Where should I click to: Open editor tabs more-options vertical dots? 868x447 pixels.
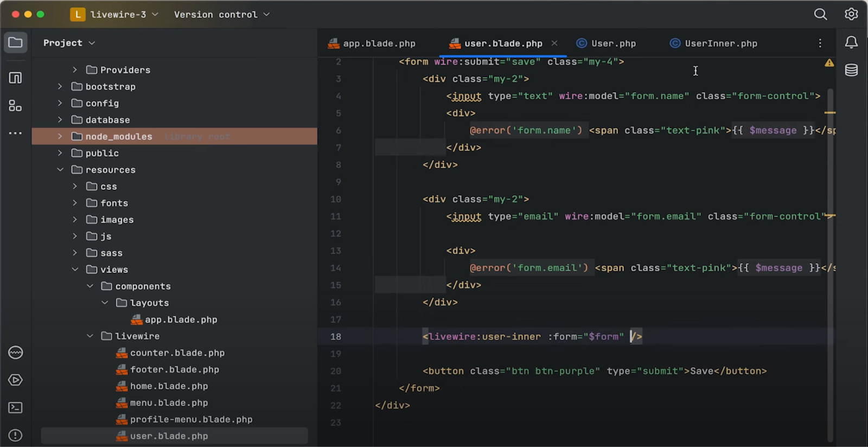820,43
